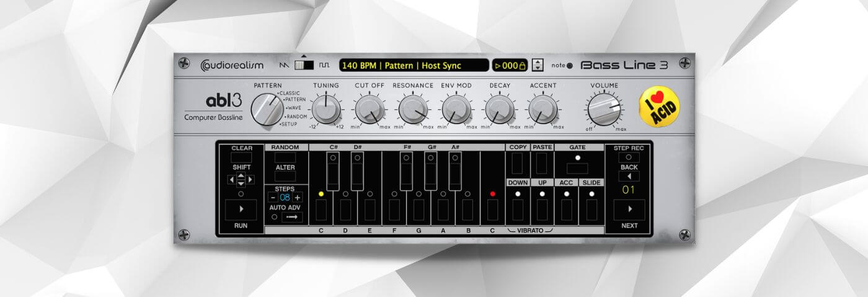868x297 pixels.
Task: Toggle the AUTO ADV LED
Action: click(x=273, y=217)
